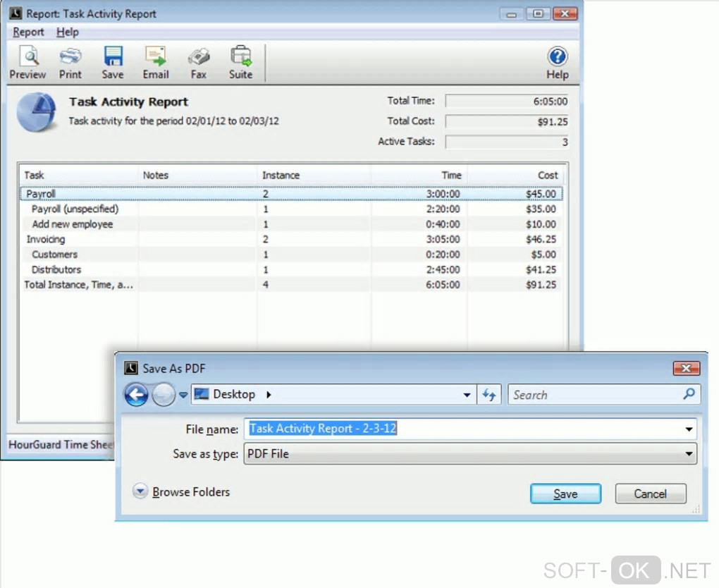Screen dimensions: 719x588
Task: Open the Suite toolbox icon
Action: point(241,62)
